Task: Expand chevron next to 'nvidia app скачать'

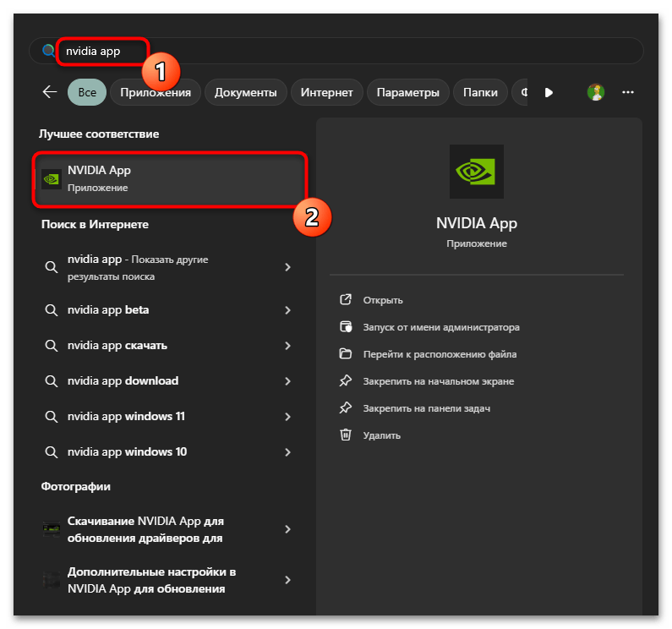Action: [x=287, y=346]
